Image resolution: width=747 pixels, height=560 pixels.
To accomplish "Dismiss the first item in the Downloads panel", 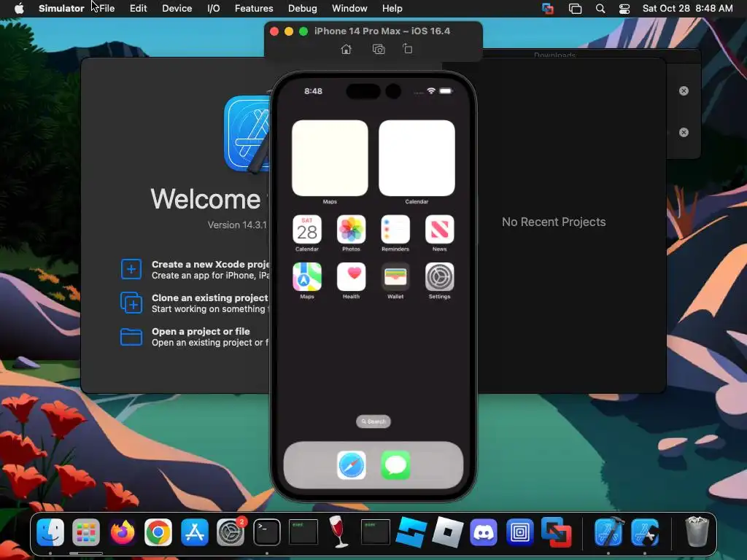I will tap(684, 91).
